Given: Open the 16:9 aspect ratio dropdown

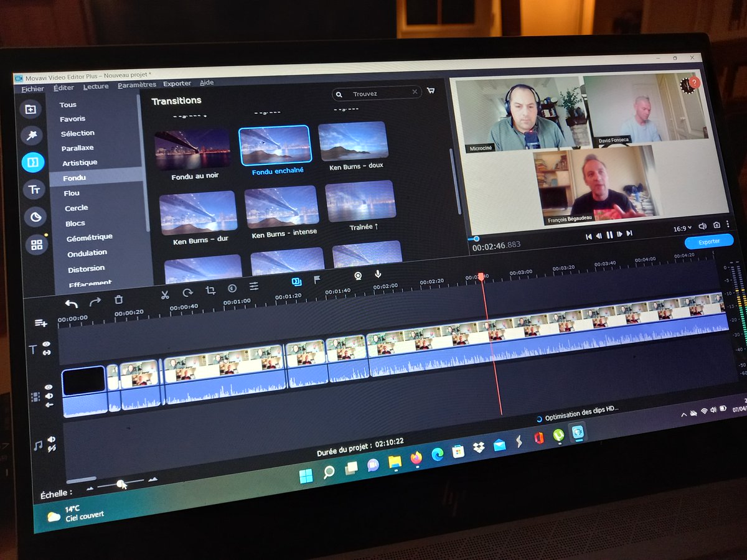Looking at the screenshot, I should coord(682,228).
